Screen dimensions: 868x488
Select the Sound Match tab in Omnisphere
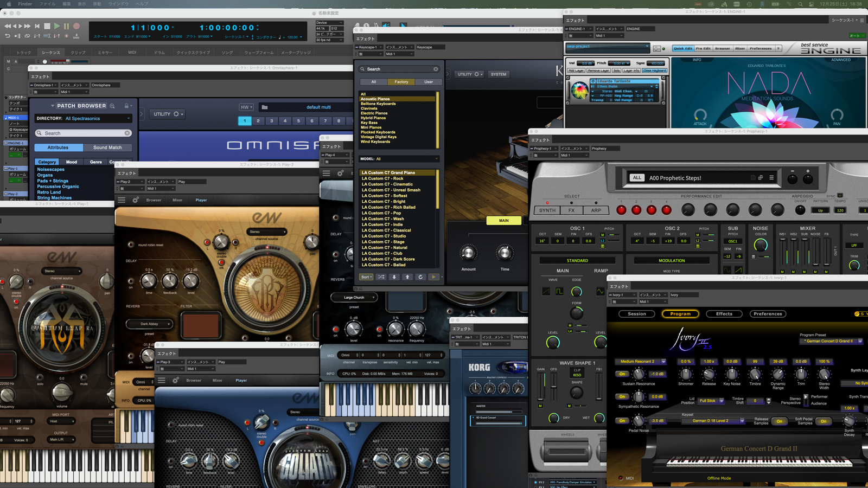pyautogui.click(x=107, y=147)
